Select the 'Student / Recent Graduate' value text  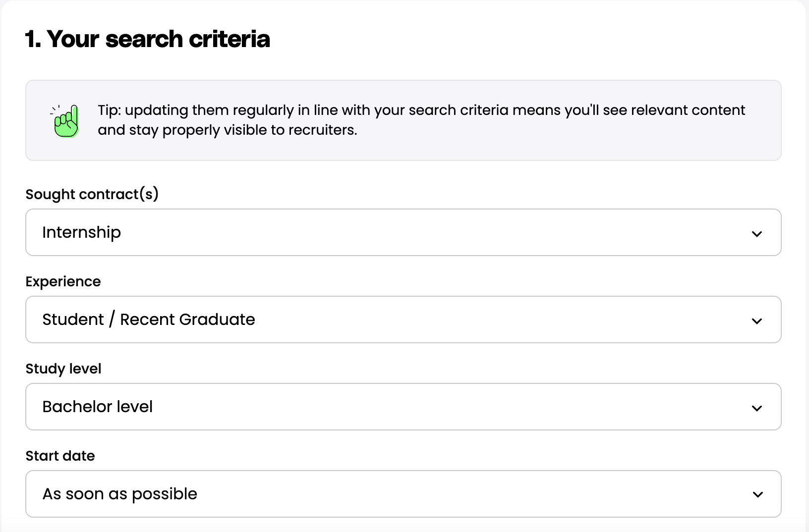coord(148,319)
